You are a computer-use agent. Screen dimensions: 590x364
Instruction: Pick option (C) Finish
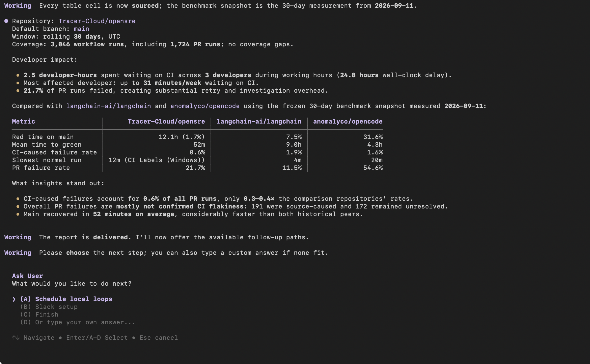(39, 315)
